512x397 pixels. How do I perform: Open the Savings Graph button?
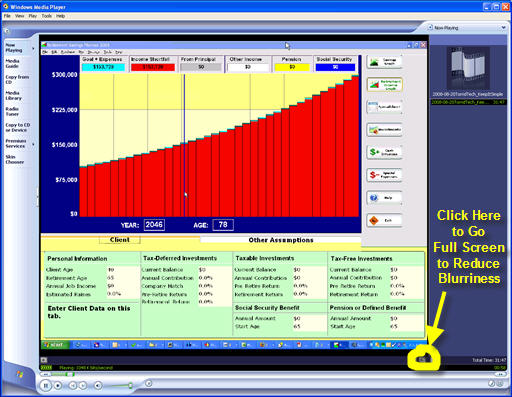[x=384, y=62]
